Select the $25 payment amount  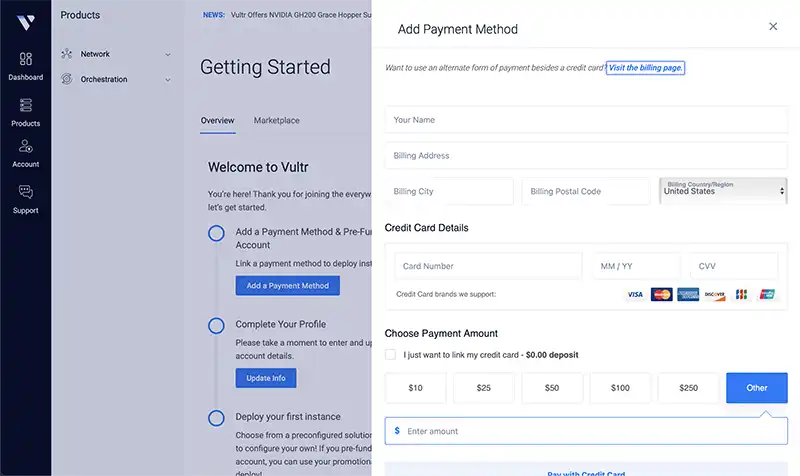[484, 388]
